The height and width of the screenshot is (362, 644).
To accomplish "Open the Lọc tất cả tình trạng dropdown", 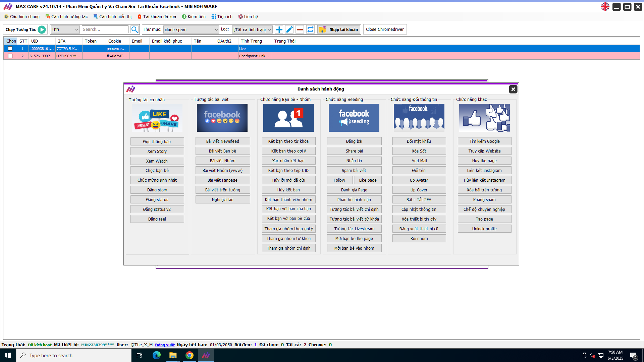I will point(252,29).
